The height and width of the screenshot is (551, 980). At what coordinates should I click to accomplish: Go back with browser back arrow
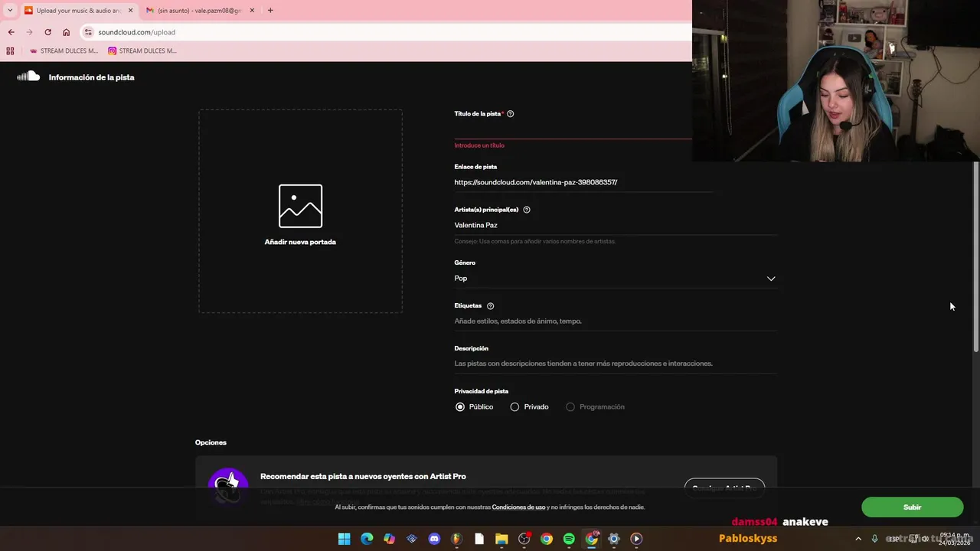pyautogui.click(x=11, y=32)
